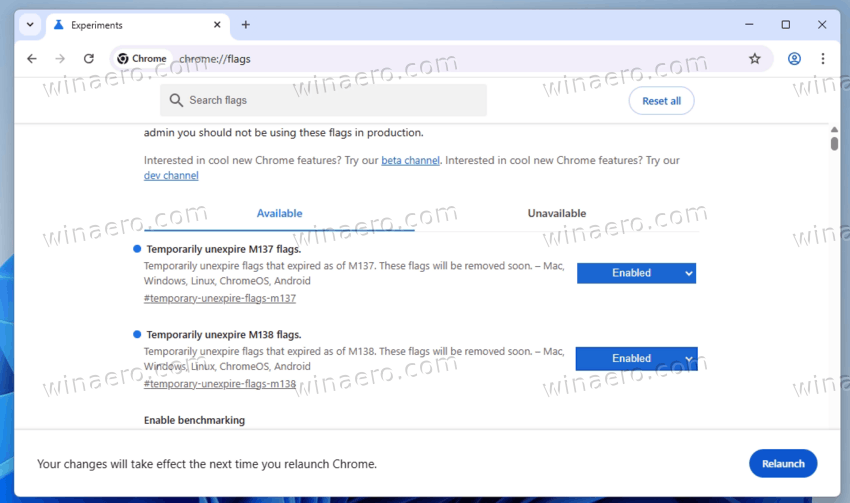The height and width of the screenshot is (503, 850).
Task: Click the chrome://flags address bar text
Action: point(215,59)
